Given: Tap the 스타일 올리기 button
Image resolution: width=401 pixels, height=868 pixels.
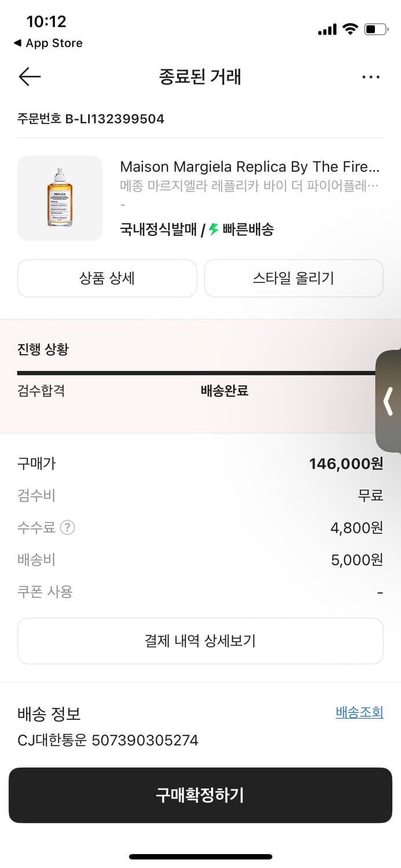Looking at the screenshot, I should point(293,278).
